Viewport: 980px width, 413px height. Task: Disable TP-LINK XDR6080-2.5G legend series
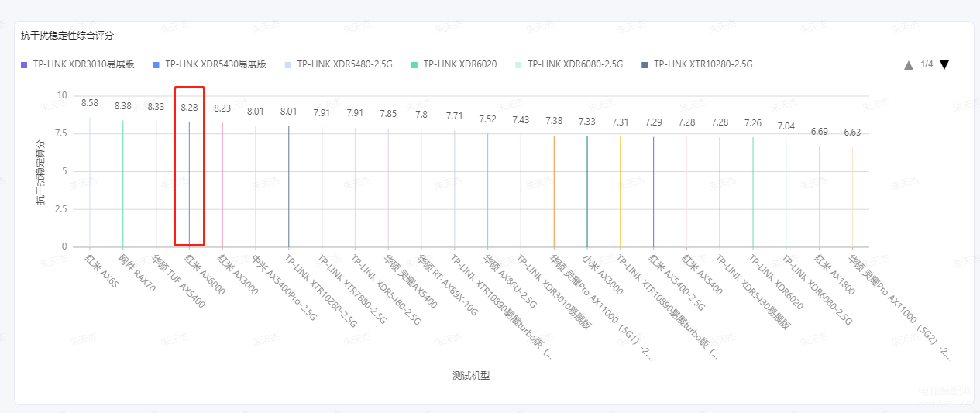(569, 64)
